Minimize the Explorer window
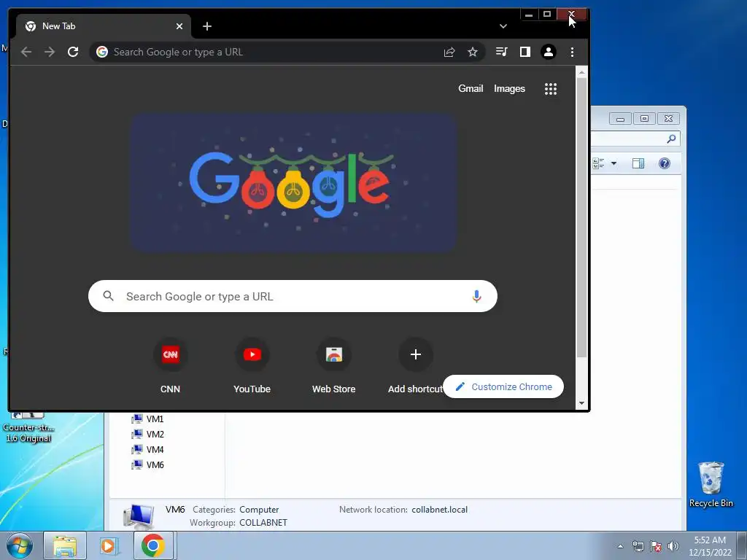The width and height of the screenshot is (747, 560). (620, 119)
